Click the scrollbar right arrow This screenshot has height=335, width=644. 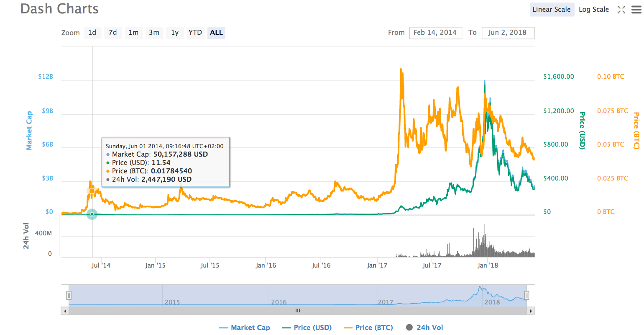pos(531,311)
